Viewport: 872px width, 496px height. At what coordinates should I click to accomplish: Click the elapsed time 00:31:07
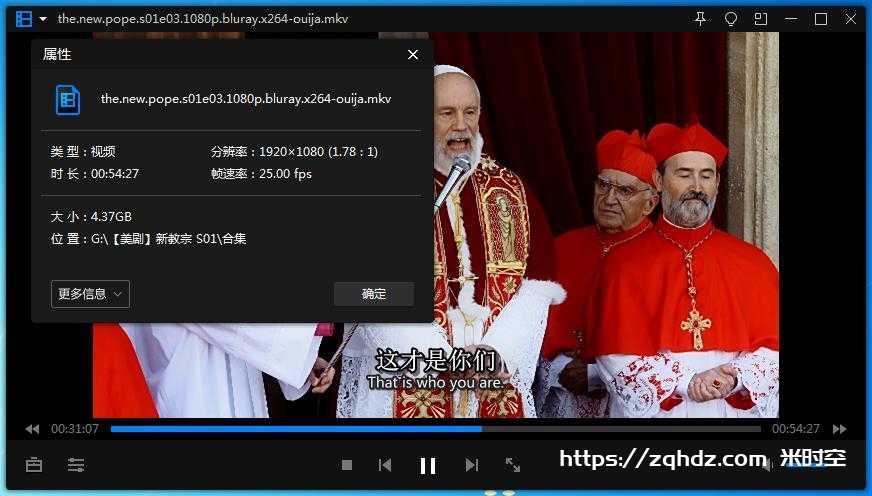pos(75,429)
